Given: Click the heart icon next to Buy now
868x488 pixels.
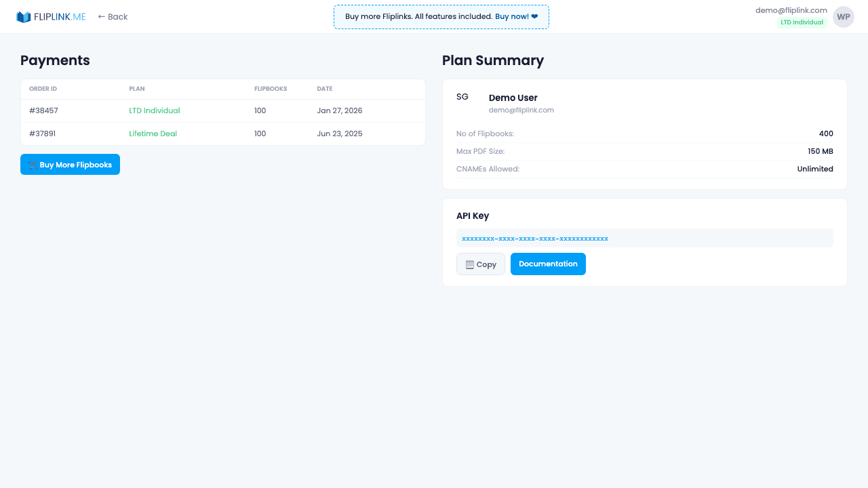Looking at the screenshot, I should click(534, 16).
